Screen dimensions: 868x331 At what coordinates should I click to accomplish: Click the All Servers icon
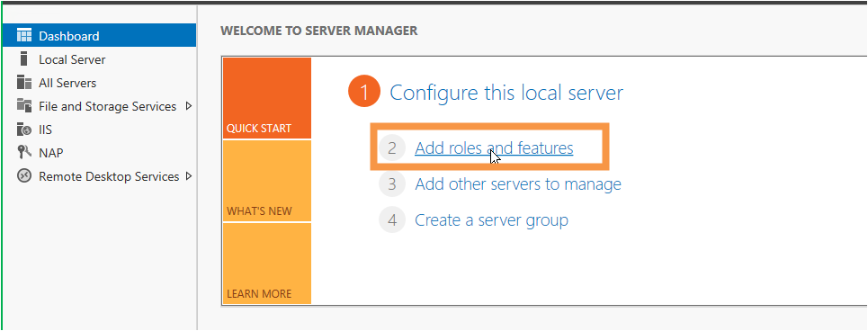[24, 83]
